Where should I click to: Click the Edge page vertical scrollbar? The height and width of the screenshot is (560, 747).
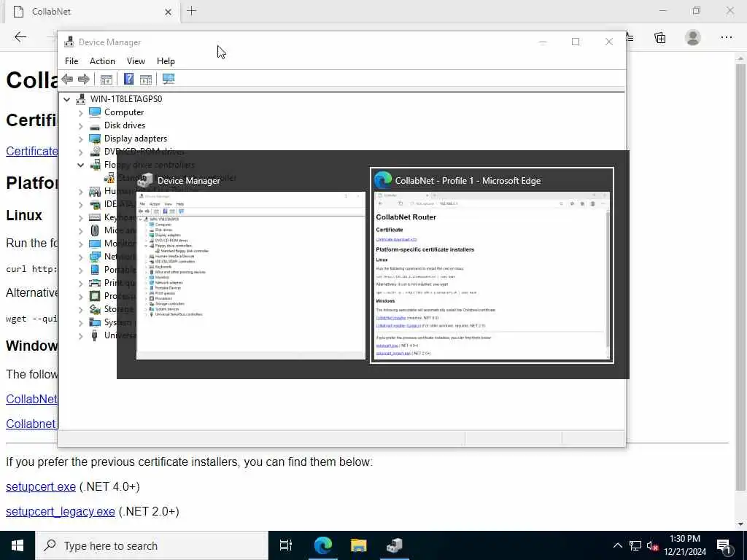740,276
